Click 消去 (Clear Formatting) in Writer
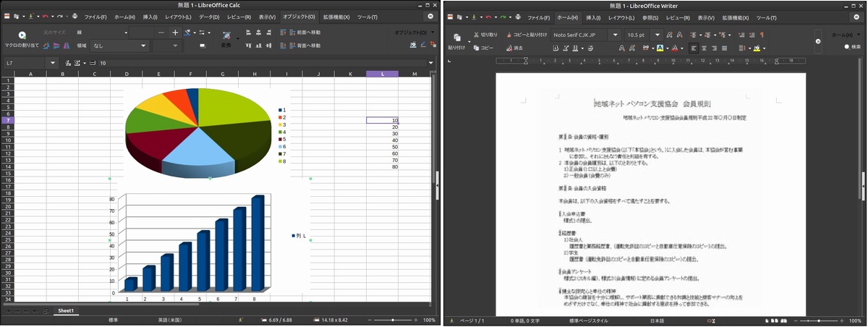The image size is (868, 327). [513, 48]
